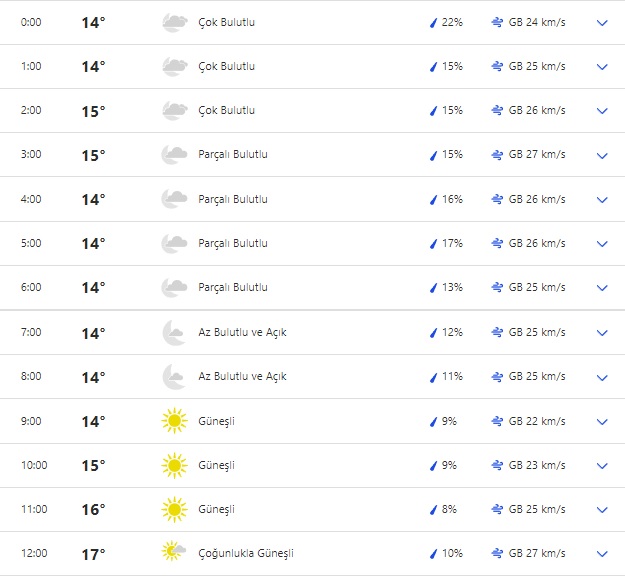The image size is (625, 578).
Task: Click the mostly sunny icon at 12:00
Action: 175,553
